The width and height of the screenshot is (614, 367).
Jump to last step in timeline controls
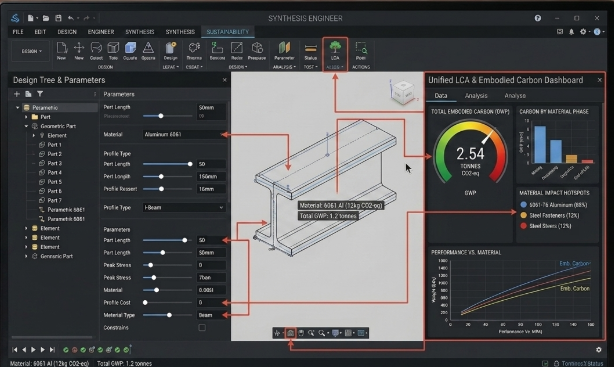pyautogui.click(x=52, y=349)
